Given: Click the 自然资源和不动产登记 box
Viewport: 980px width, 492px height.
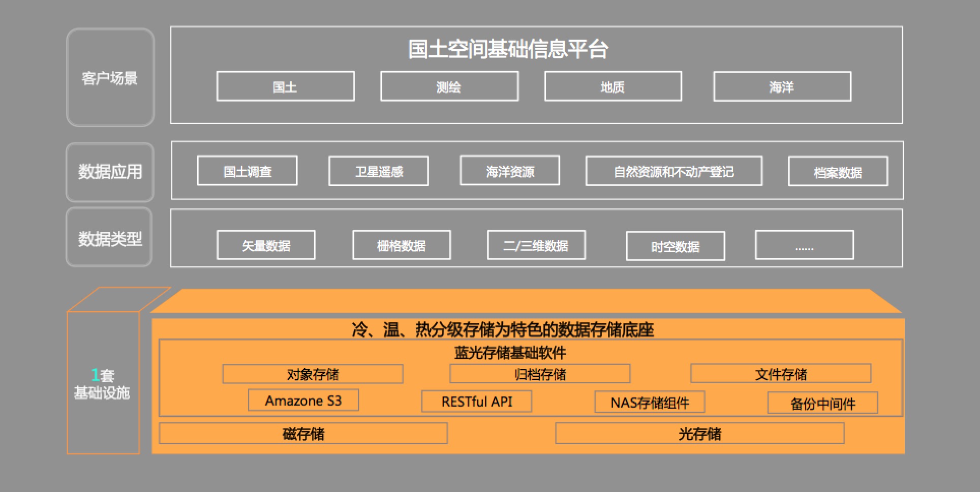Looking at the screenshot, I should click(674, 171).
